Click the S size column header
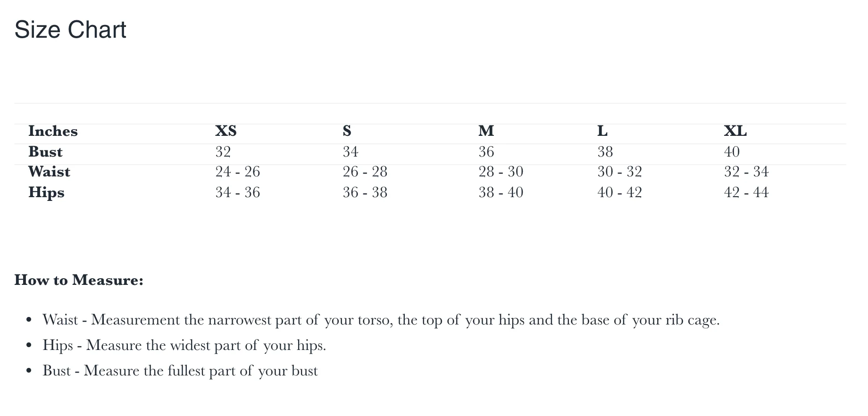The image size is (868, 416). (x=347, y=131)
